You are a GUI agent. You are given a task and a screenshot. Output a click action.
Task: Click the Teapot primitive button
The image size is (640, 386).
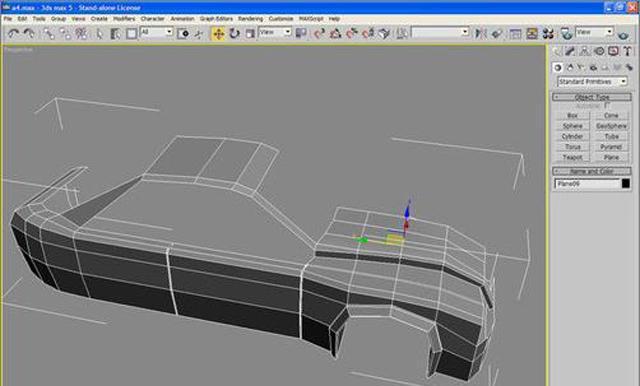[572, 158]
